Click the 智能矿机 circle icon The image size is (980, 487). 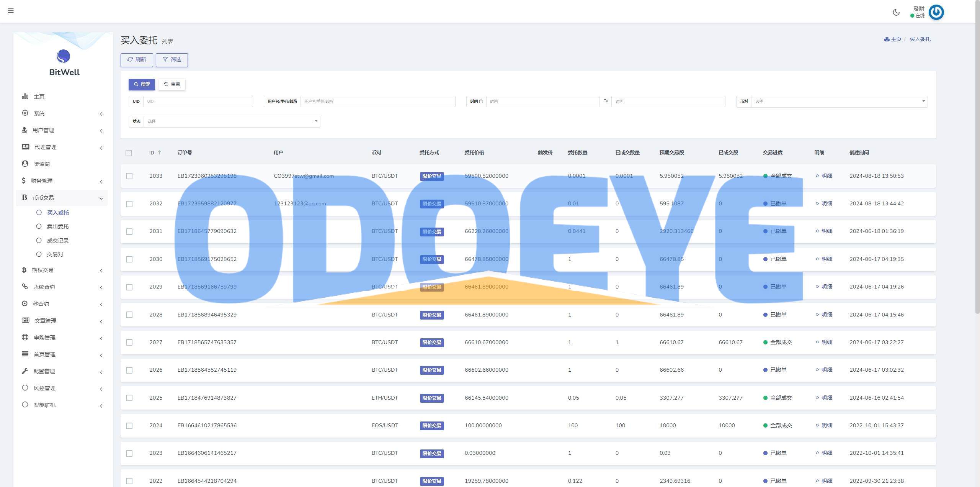click(x=25, y=405)
